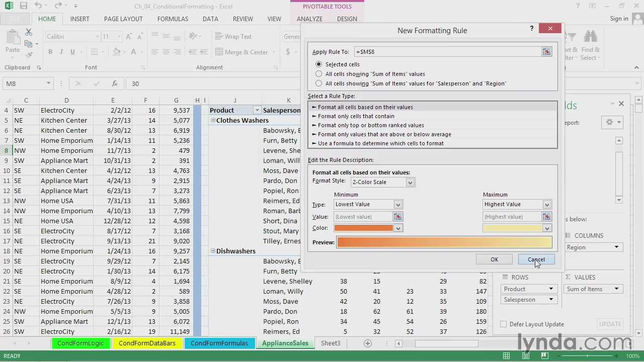The image size is (644, 362).
Task: Toggle Underline formatting in ribbon
Action: [x=72, y=52]
